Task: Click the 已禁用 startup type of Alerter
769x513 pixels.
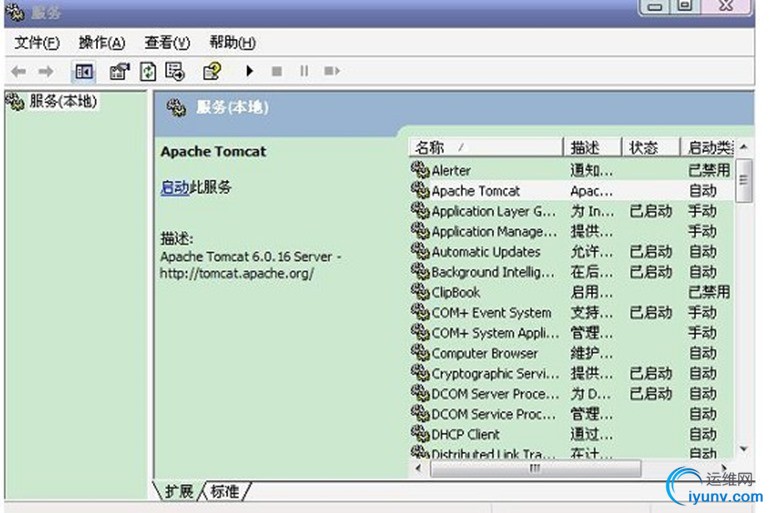Action: point(709,170)
